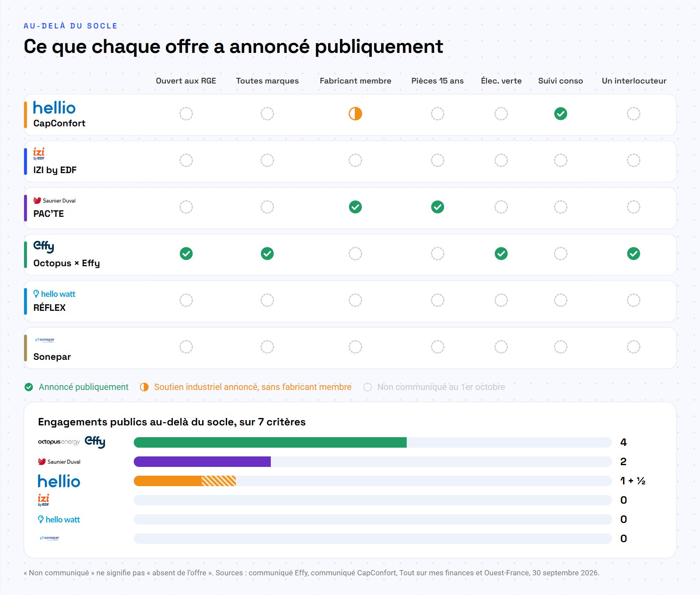Click the 'Ouvert aux RGE' column header
The image size is (700, 595).
tap(186, 81)
